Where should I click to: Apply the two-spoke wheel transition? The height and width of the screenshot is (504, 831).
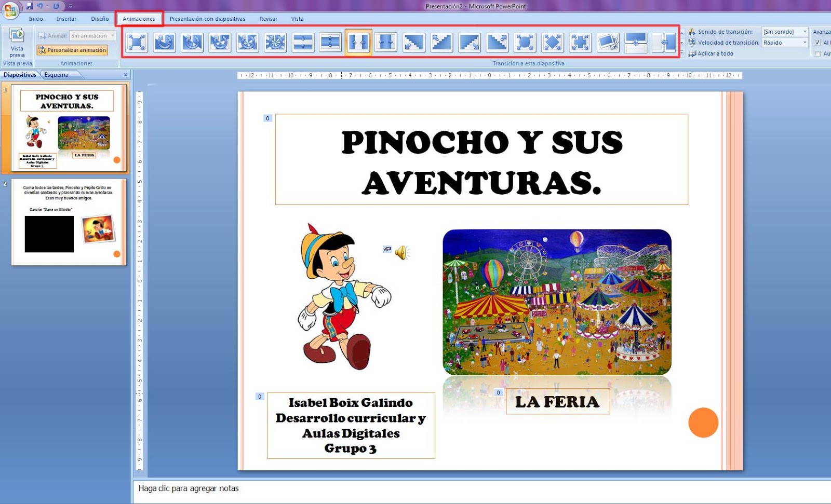(x=192, y=42)
